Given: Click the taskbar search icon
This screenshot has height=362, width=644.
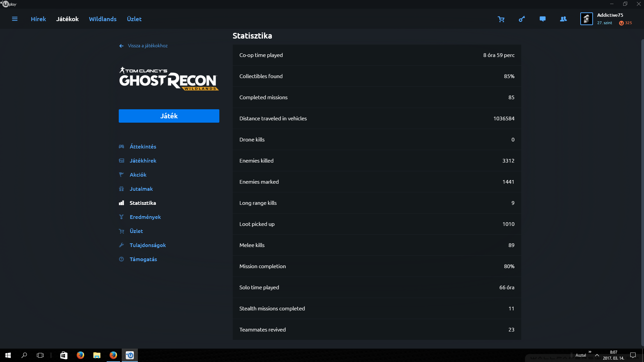Looking at the screenshot, I should [x=24, y=355].
